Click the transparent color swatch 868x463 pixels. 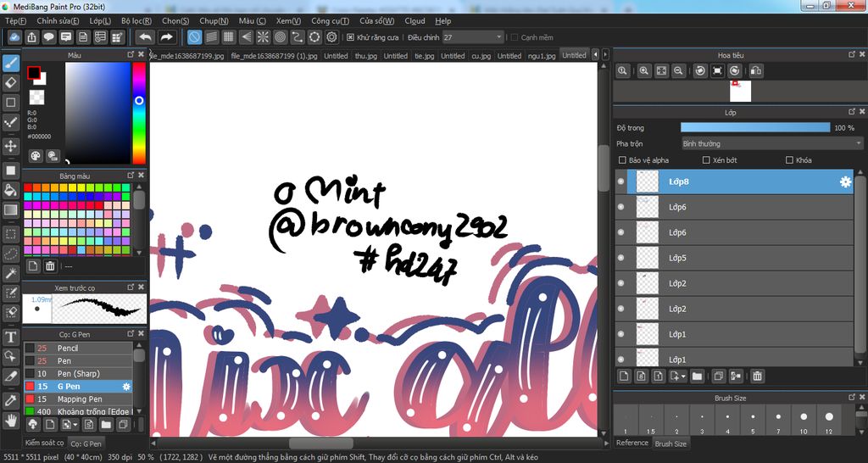(x=36, y=97)
